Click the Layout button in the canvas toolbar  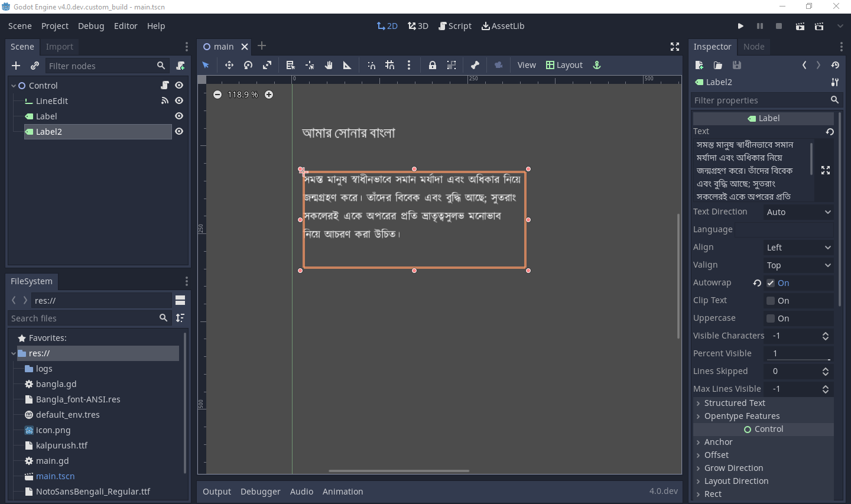tap(564, 65)
